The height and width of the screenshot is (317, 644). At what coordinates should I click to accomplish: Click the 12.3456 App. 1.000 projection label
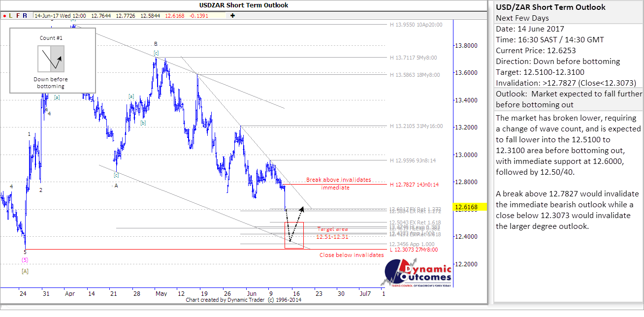(x=412, y=244)
